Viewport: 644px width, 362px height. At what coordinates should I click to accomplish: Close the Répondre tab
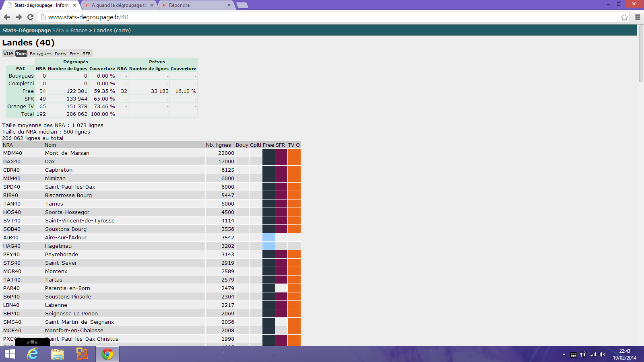coord(229,5)
